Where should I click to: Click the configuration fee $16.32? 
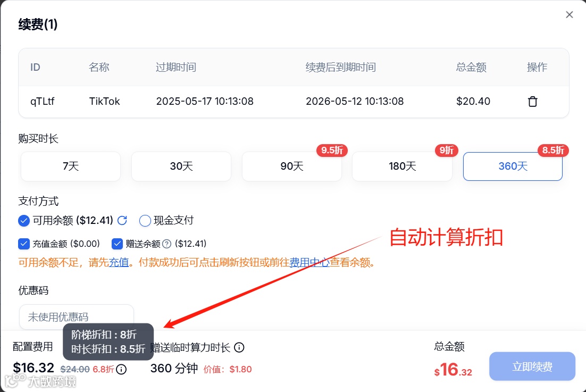tap(34, 368)
